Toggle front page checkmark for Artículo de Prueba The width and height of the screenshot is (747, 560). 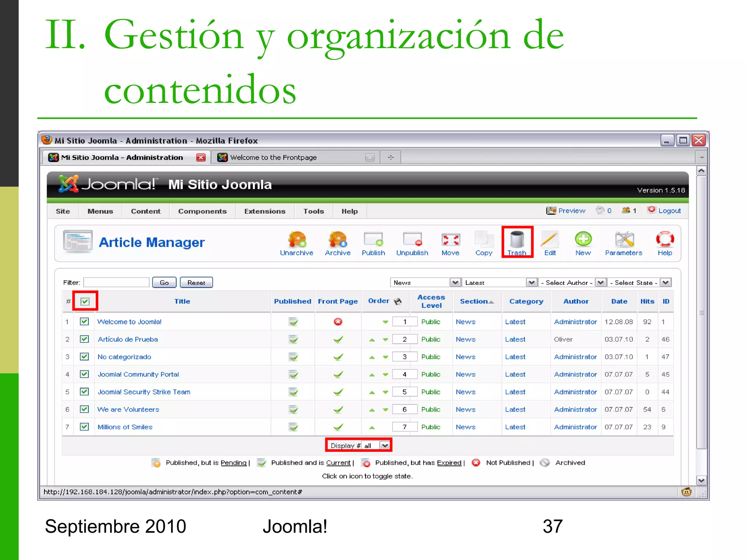pos(338,339)
